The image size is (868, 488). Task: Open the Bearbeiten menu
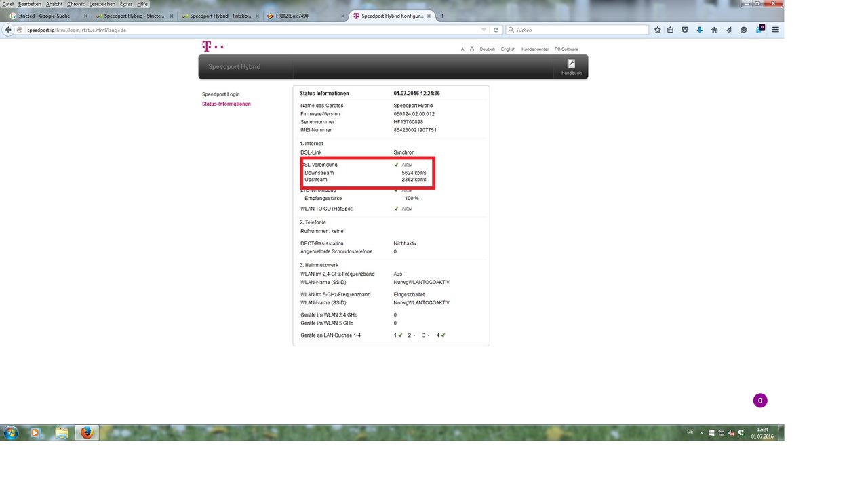coord(30,4)
